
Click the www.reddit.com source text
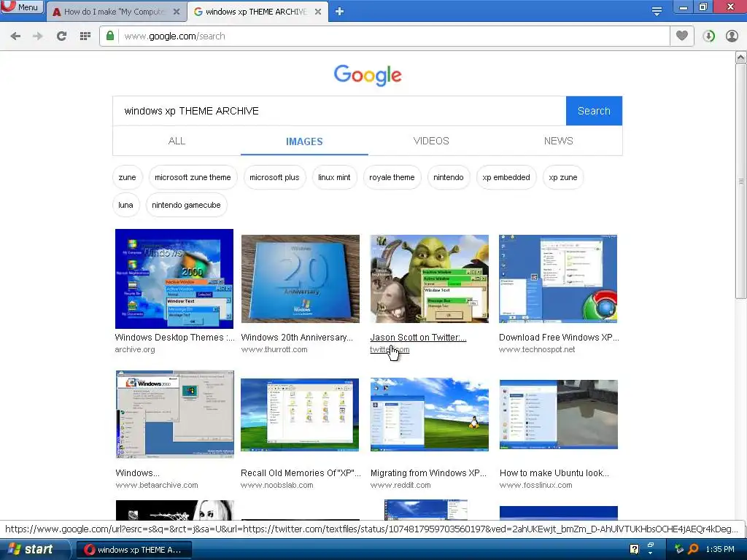(x=400, y=485)
